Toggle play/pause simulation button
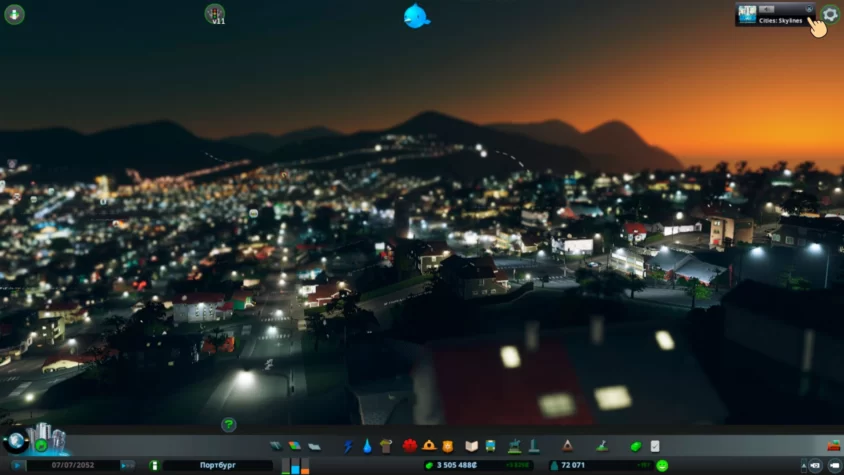The image size is (844, 475). 17,465
